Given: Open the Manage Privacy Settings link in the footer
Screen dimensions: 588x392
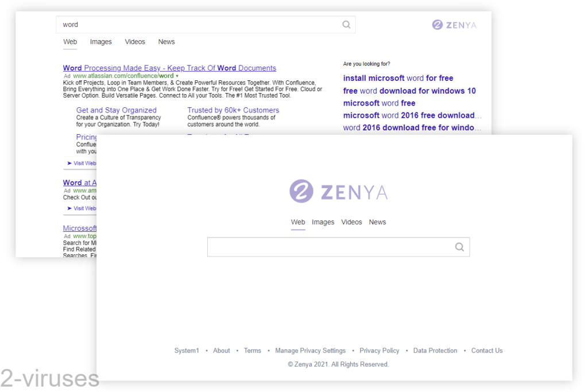Looking at the screenshot, I should pos(311,350).
